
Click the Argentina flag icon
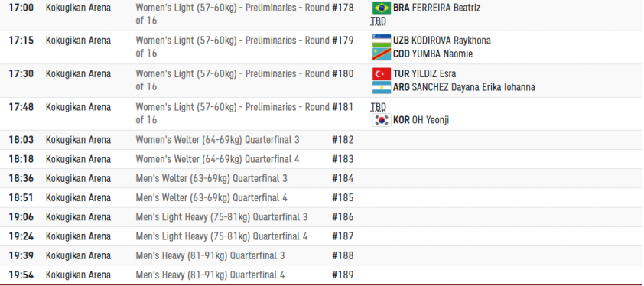[x=382, y=87]
